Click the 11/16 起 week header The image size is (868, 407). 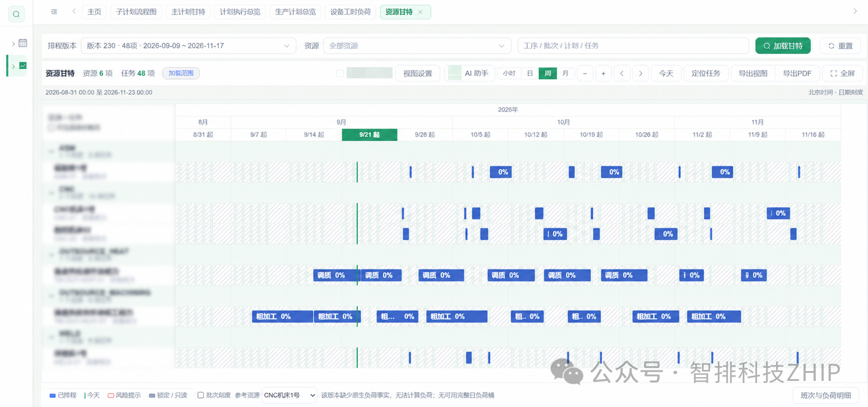[x=813, y=135]
